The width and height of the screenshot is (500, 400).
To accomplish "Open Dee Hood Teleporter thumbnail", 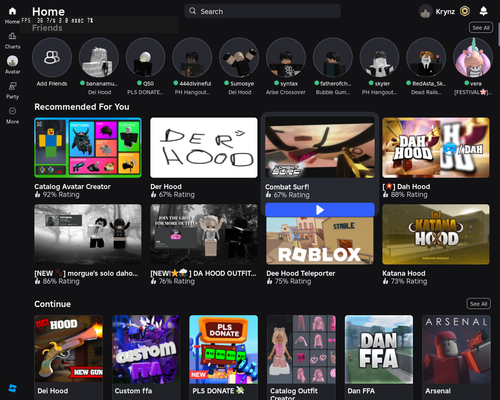I will coord(320,241).
